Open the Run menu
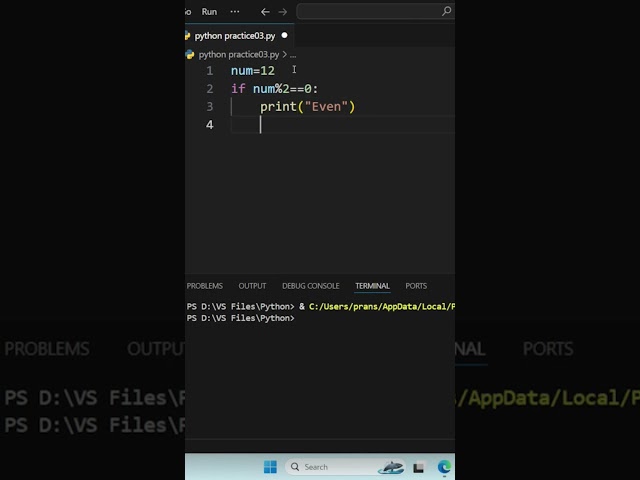 pyautogui.click(x=209, y=12)
